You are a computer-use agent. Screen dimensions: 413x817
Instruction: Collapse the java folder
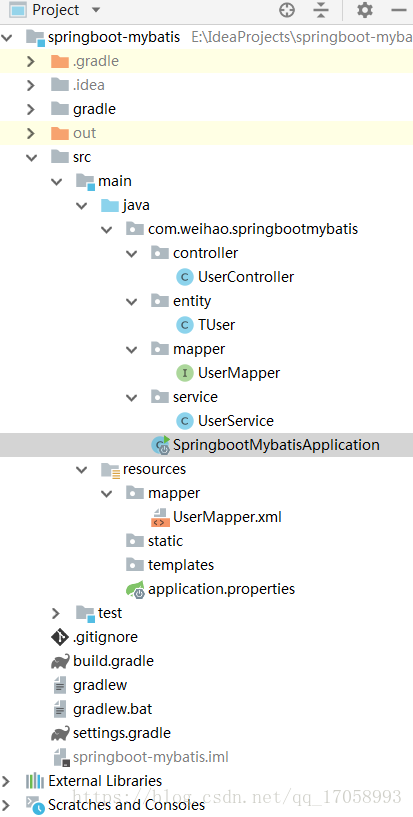click(x=81, y=206)
